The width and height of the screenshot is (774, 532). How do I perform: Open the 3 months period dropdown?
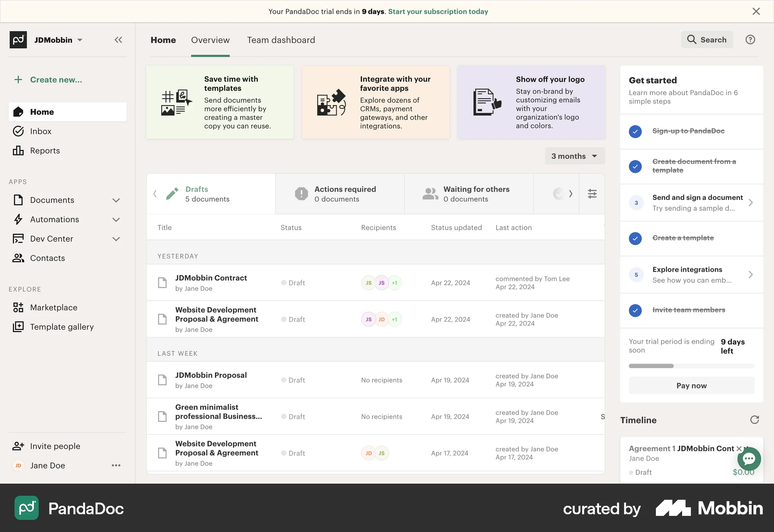click(x=574, y=156)
